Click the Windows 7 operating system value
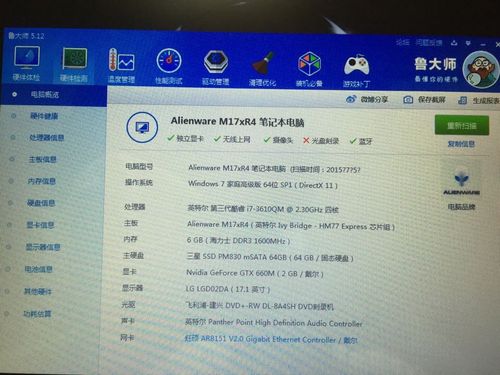Viewport: 500px width, 375px height. pyautogui.click(x=263, y=184)
